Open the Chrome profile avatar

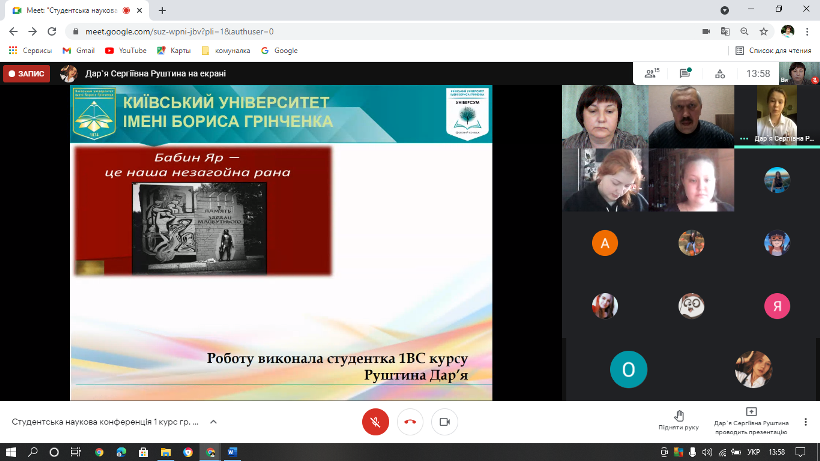point(788,31)
